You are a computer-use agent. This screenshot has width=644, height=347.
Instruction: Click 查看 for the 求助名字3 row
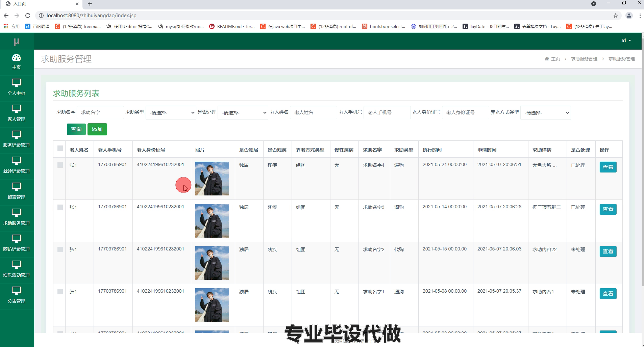coord(608,209)
